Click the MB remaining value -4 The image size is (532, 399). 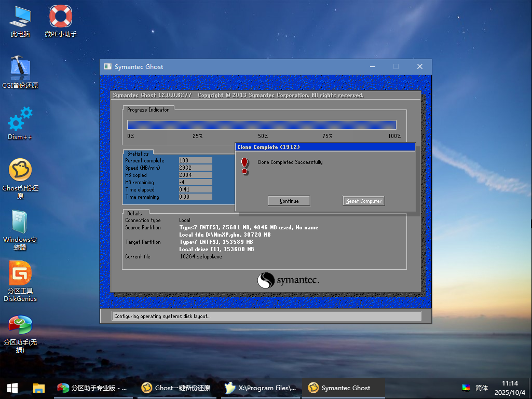pos(196,182)
